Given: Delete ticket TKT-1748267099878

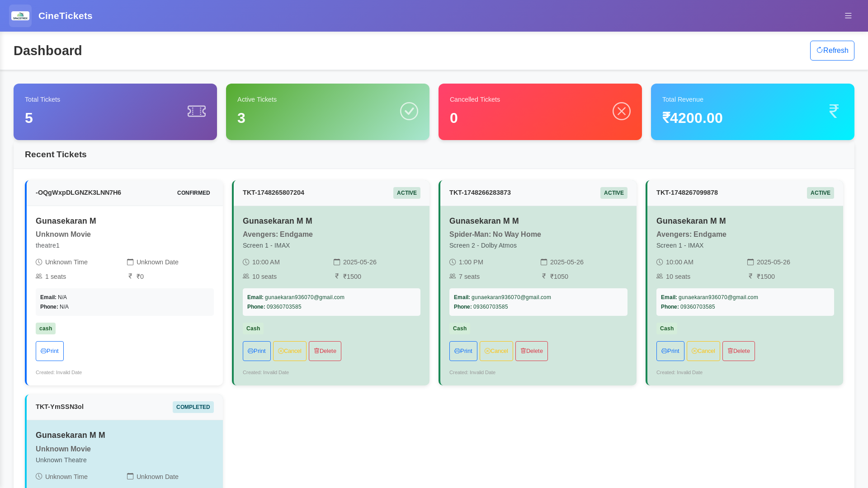Looking at the screenshot, I should pos(739,351).
